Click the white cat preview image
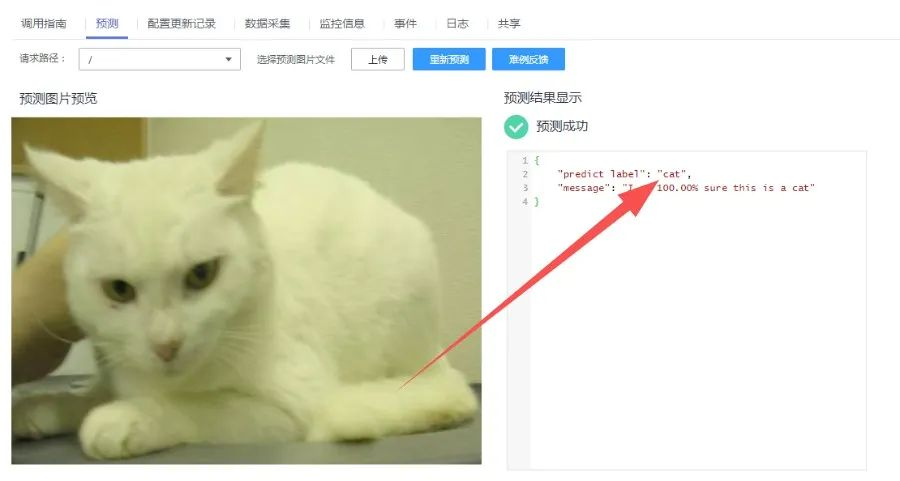Screen dimensions: 900x481 246,290
